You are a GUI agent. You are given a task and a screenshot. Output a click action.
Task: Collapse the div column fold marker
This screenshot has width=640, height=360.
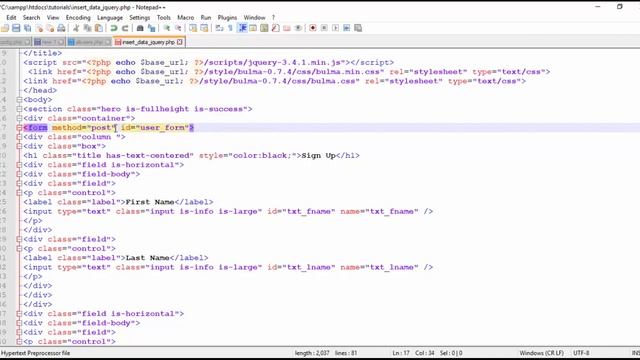pyautogui.click(x=19, y=137)
